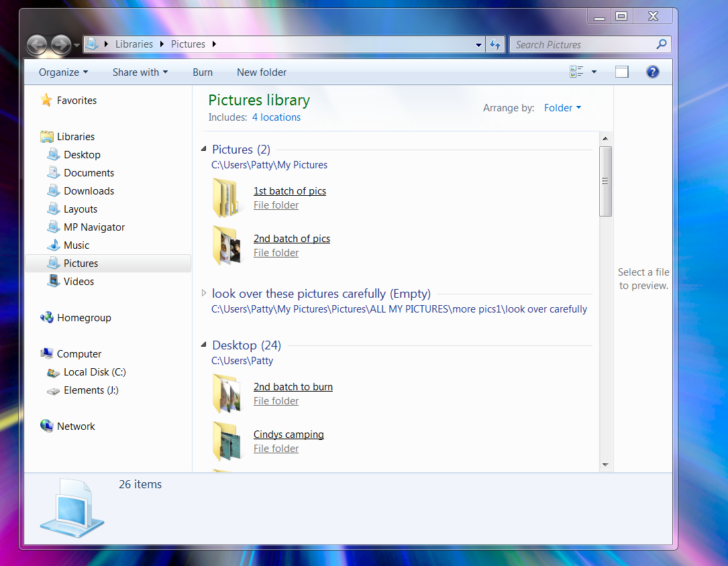
Task: Create a New folder from toolbar
Action: point(262,72)
